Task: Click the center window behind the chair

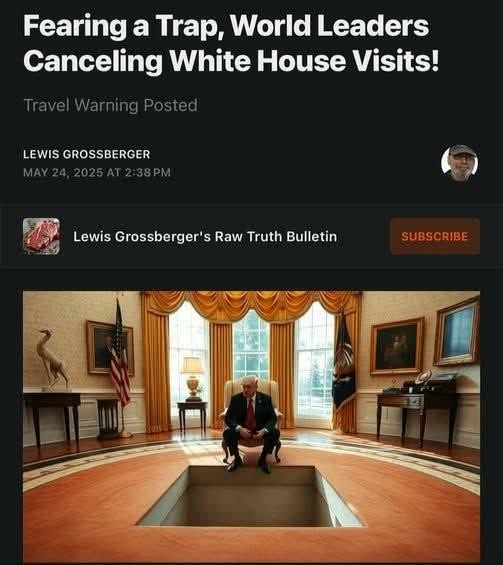Action: pos(251,342)
